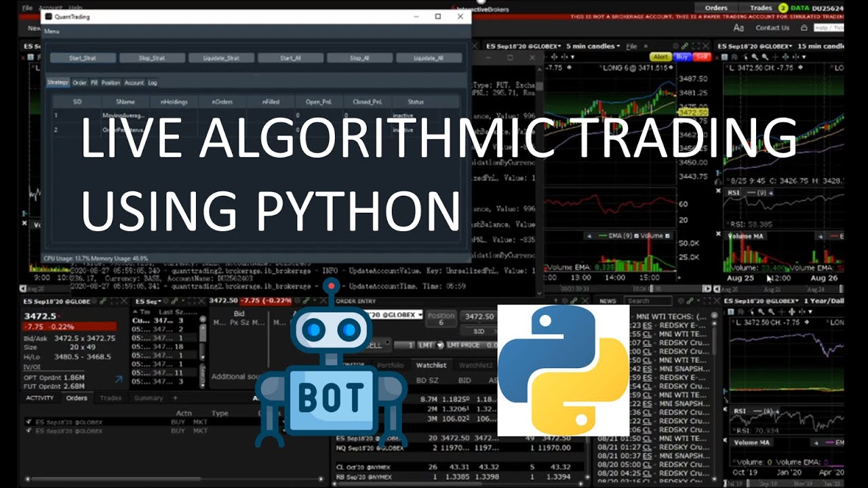Toggle checkbox of first ES order row

click(28, 422)
